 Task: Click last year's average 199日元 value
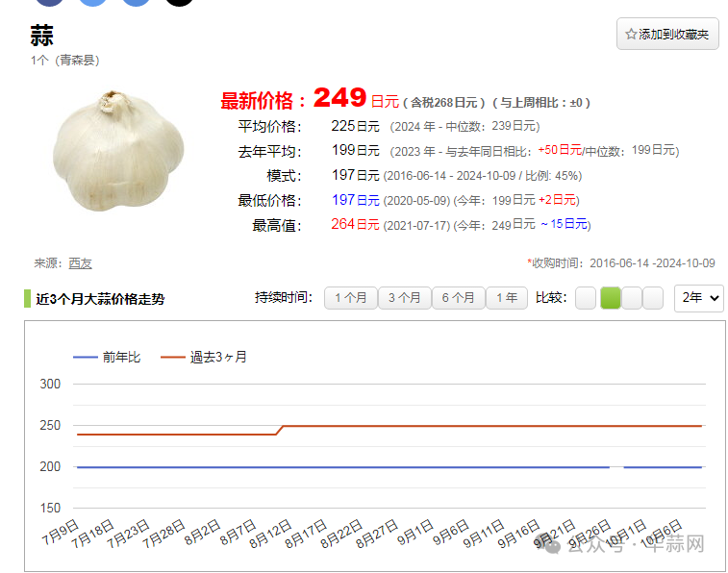click(355, 150)
